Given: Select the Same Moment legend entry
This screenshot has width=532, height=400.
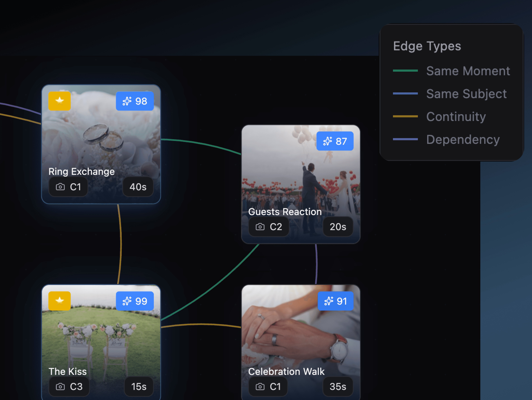Looking at the screenshot, I should click(x=468, y=71).
